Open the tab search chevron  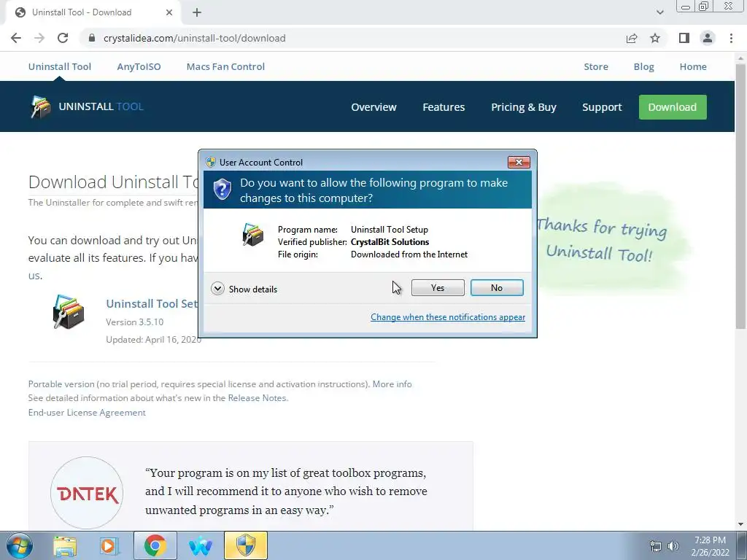pos(659,12)
